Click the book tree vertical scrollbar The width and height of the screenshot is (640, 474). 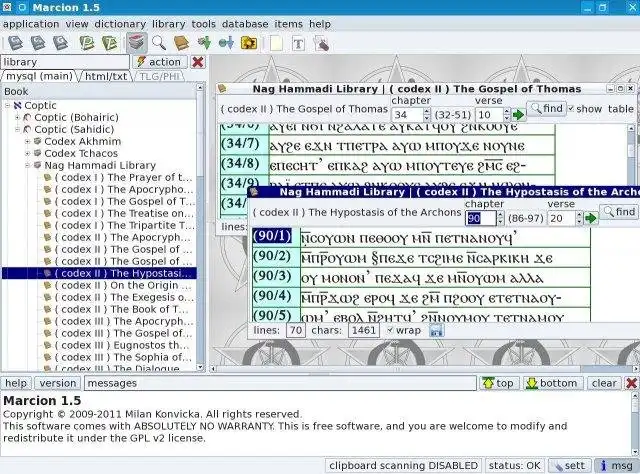[x=200, y=227]
